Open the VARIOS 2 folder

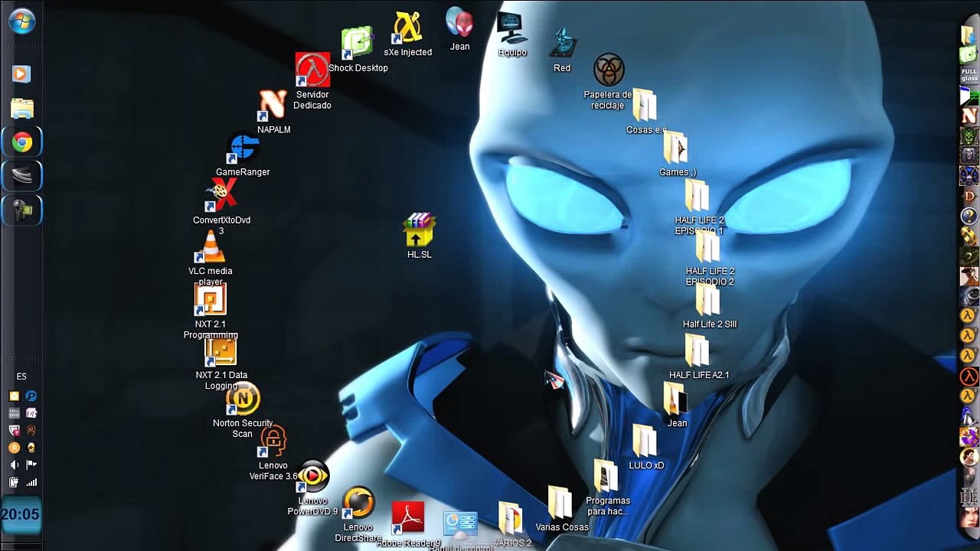(511, 519)
